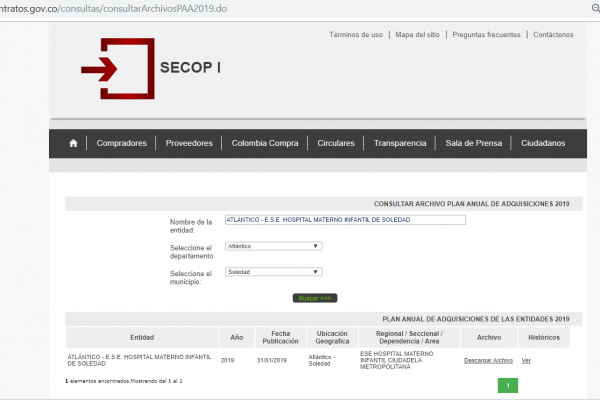
Task: Click the browser zoom magnifier icon
Action: [x=596, y=8]
